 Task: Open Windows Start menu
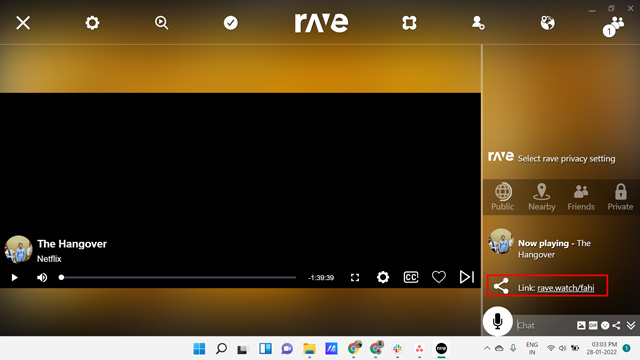point(199,349)
